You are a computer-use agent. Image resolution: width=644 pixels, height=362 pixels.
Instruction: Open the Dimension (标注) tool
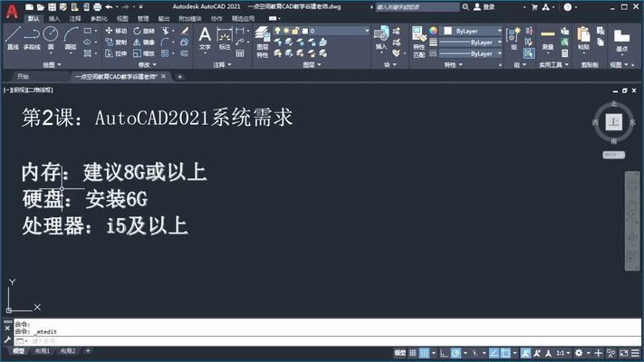point(225,38)
